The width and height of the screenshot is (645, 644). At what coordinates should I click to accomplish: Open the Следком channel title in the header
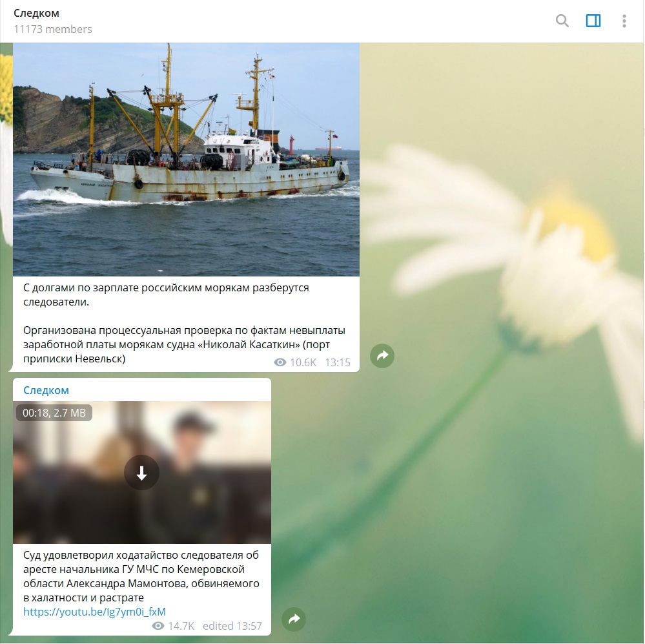[36, 13]
